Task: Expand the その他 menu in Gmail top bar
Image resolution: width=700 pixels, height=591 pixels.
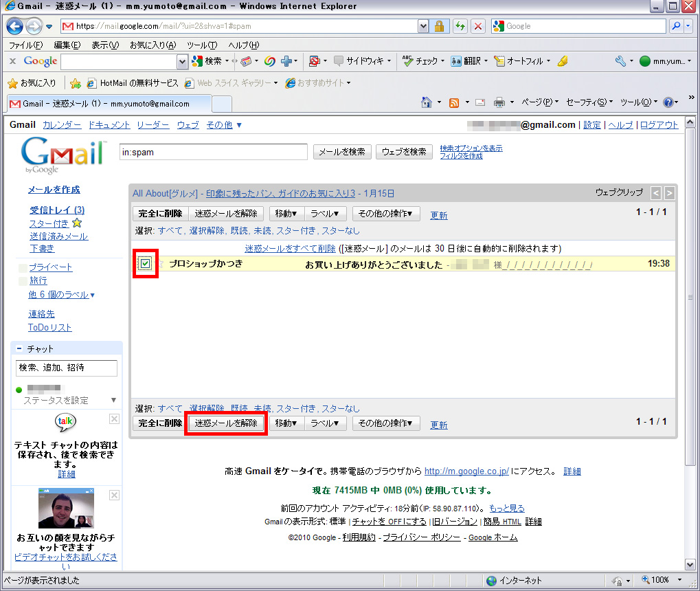Action: [x=224, y=125]
